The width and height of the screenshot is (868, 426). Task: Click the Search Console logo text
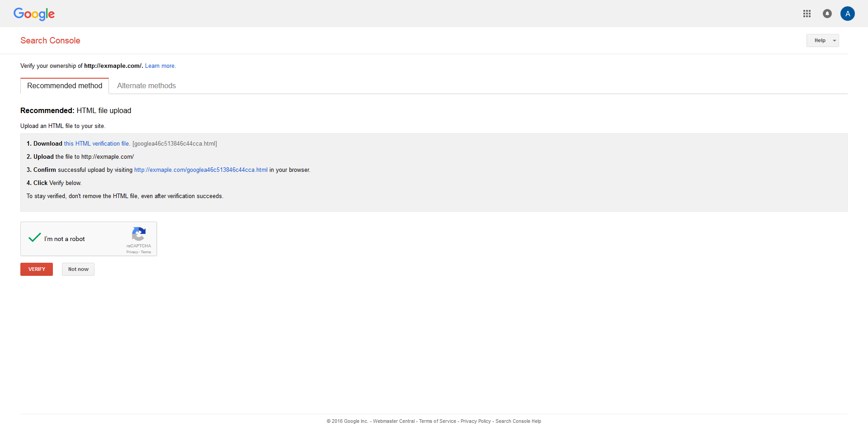click(50, 40)
